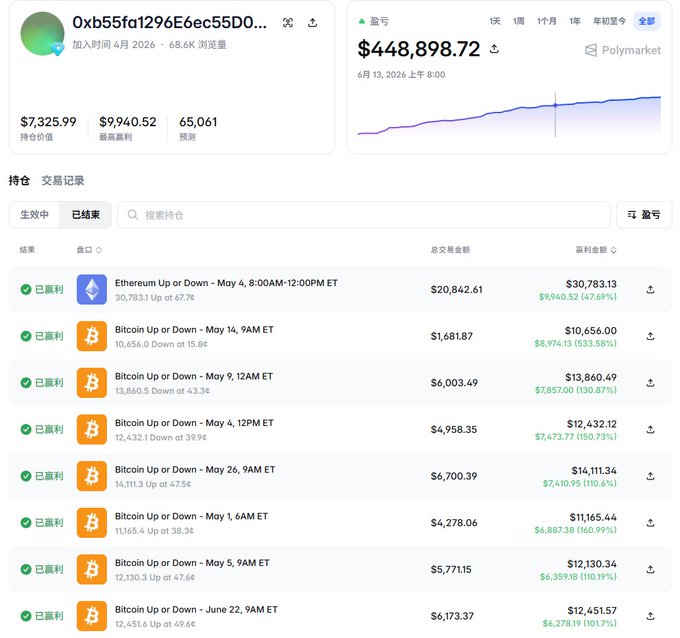Image resolution: width=680 pixels, height=638 pixels.
Task: Click the $6,278.19 (101.7%) profit figure
Action: coord(579,623)
